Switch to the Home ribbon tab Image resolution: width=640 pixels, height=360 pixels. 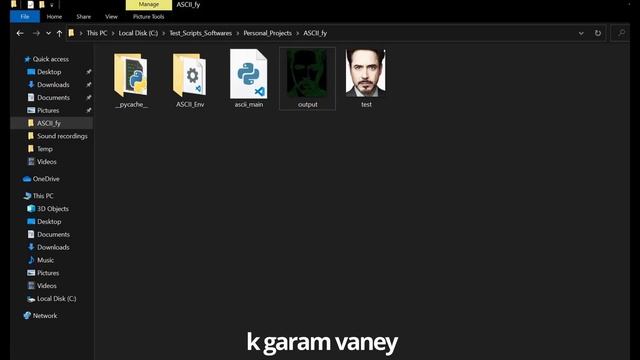click(54, 17)
